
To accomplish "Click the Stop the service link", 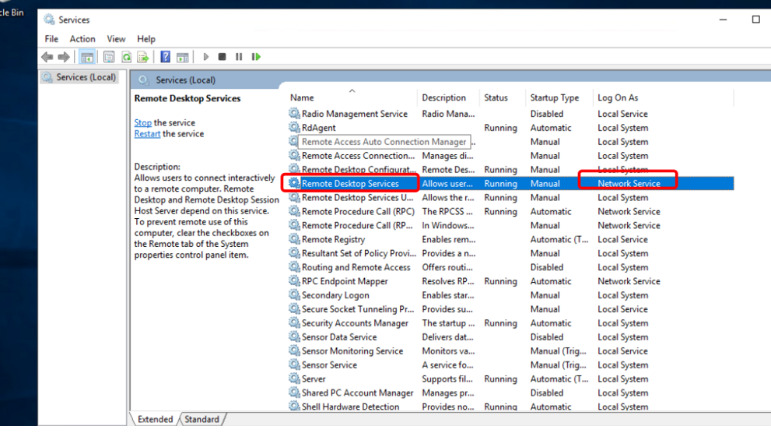I will click(x=143, y=122).
